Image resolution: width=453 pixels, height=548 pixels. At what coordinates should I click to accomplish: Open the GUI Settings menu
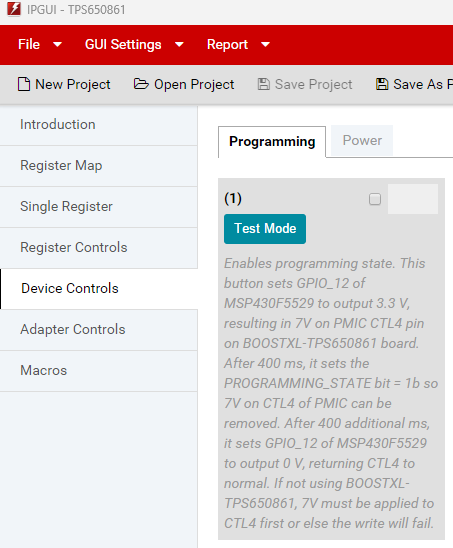pyautogui.click(x=123, y=44)
